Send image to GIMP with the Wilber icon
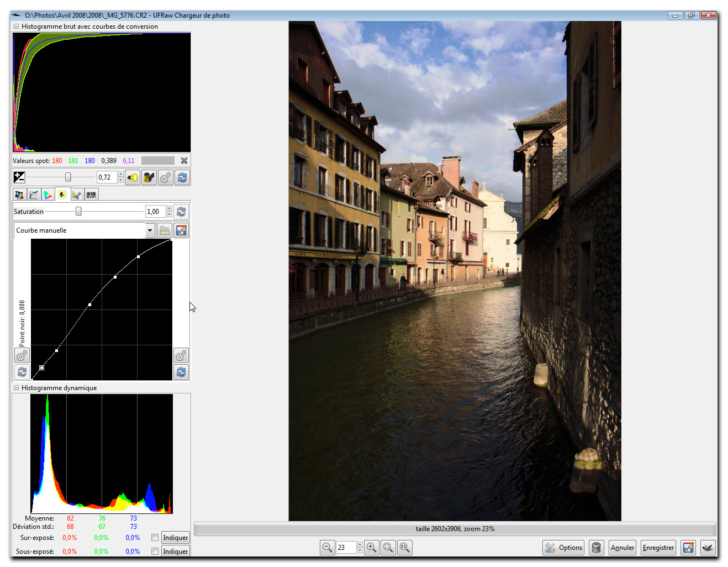Viewport: 728px width, 567px height. point(708,548)
